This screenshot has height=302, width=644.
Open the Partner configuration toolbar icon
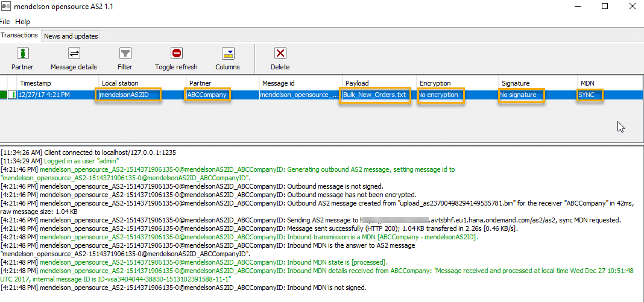click(22, 54)
